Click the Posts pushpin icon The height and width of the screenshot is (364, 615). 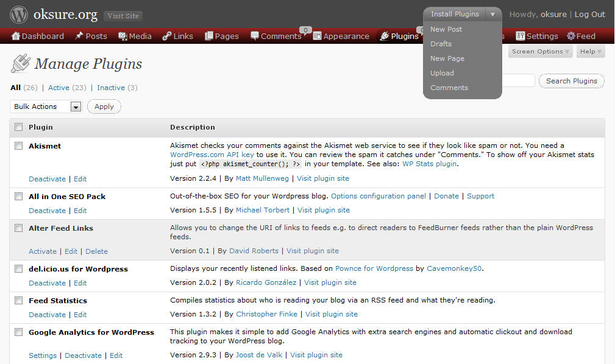pos(79,36)
